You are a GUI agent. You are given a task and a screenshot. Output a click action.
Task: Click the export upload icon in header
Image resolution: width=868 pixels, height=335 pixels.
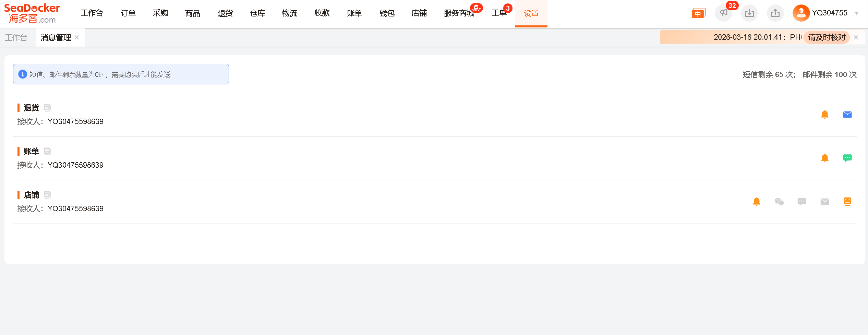(x=775, y=13)
